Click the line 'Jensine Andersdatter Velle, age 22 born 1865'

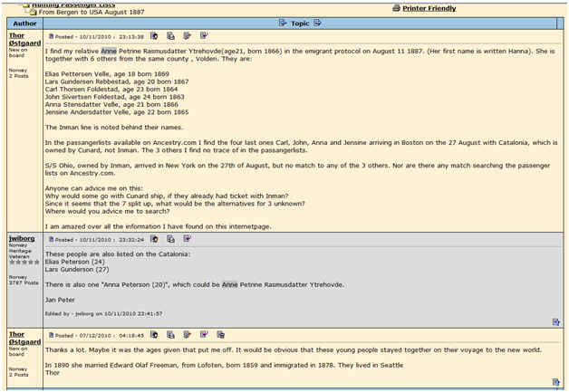pyautogui.click(x=117, y=112)
